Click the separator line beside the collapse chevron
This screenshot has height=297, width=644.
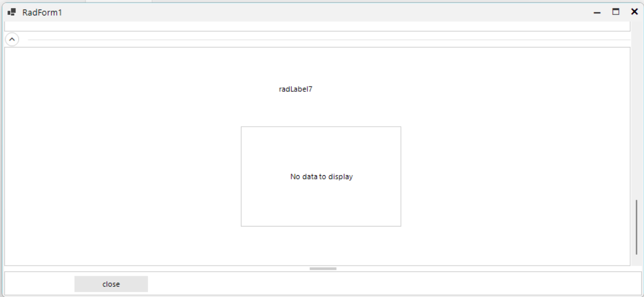coord(321,40)
